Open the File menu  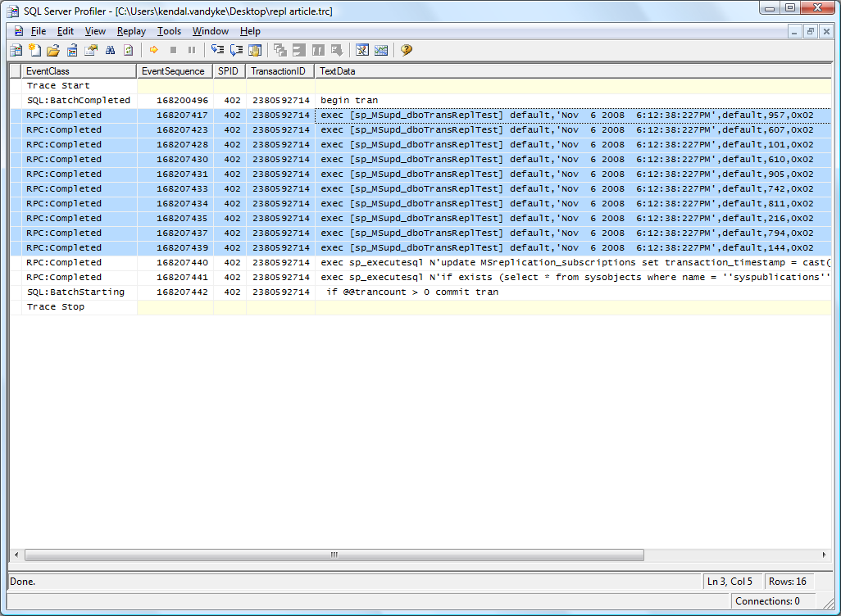(x=38, y=31)
